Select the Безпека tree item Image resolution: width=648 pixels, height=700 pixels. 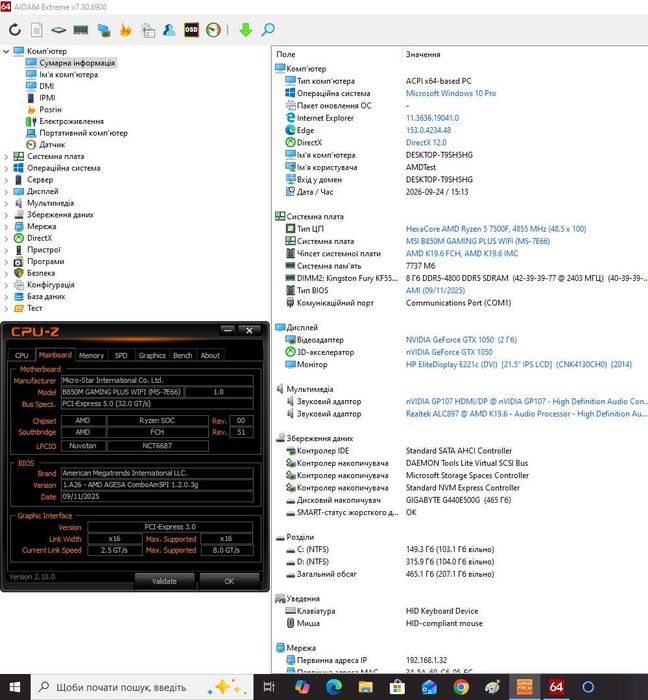(41, 273)
